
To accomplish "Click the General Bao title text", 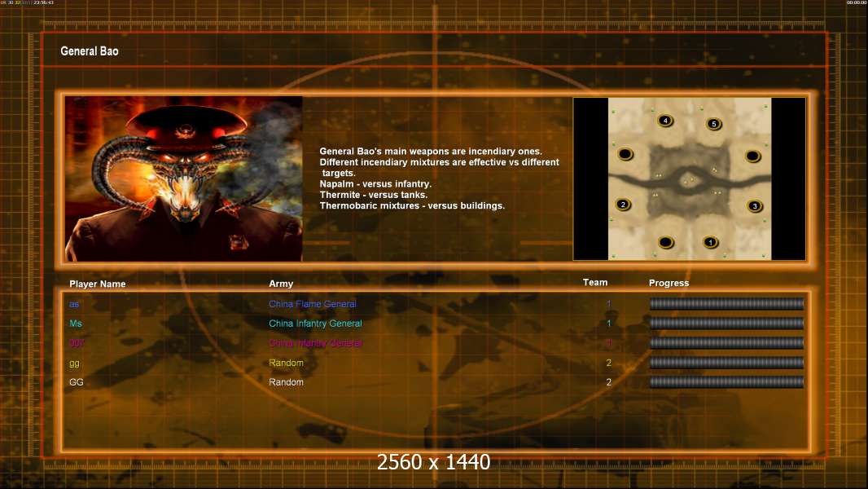I will (89, 51).
